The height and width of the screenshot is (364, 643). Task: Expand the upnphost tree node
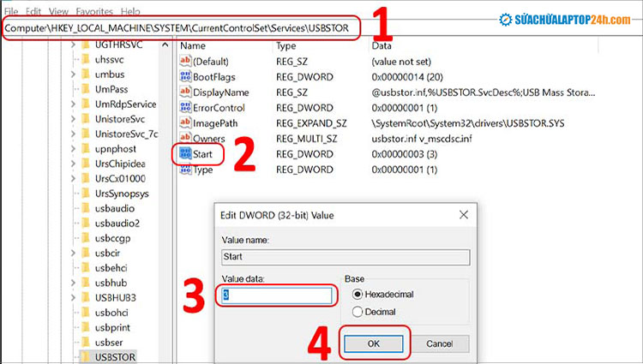pyautogui.click(x=73, y=149)
